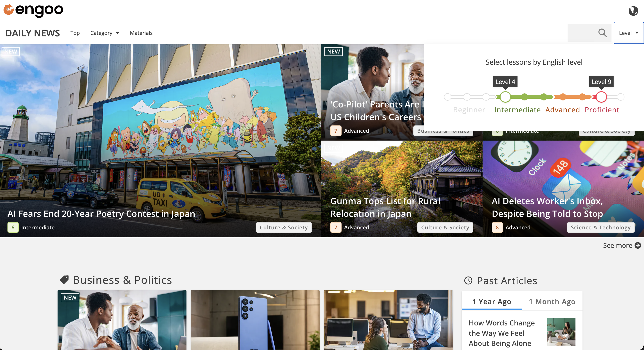Open How Words Change article thumbnail

561,332
